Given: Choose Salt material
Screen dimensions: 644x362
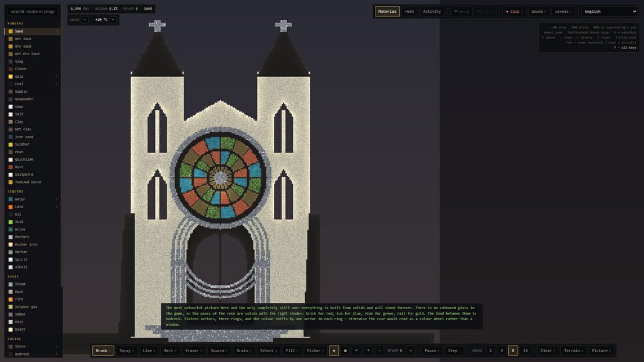Looking at the screenshot, I should (x=32, y=114).
